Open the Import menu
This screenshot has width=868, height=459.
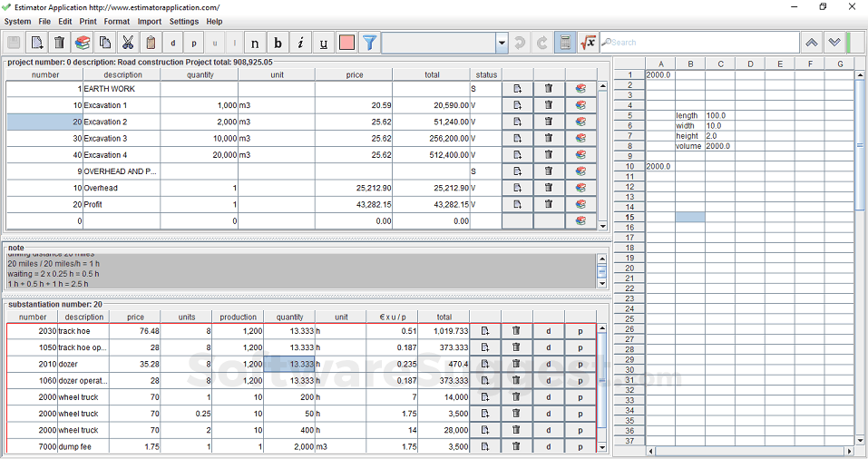tap(150, 21)
